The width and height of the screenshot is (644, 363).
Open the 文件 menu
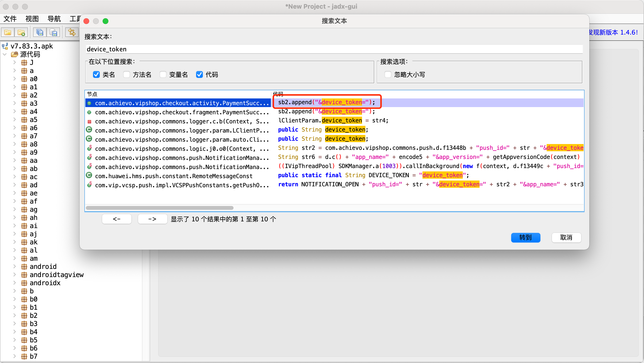tap(10, 19)
